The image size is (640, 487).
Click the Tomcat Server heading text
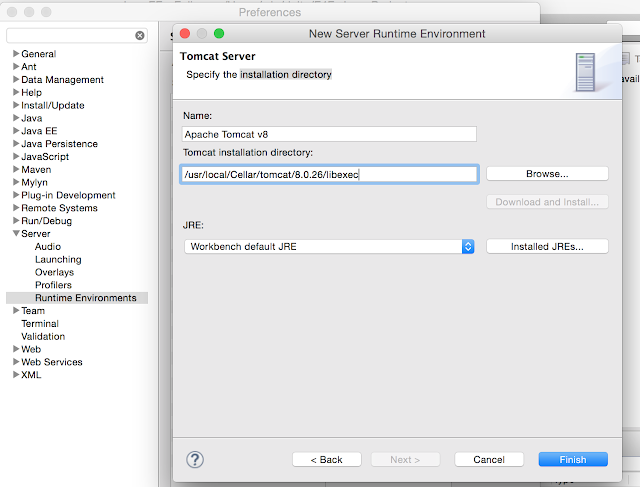coord(218,56)
